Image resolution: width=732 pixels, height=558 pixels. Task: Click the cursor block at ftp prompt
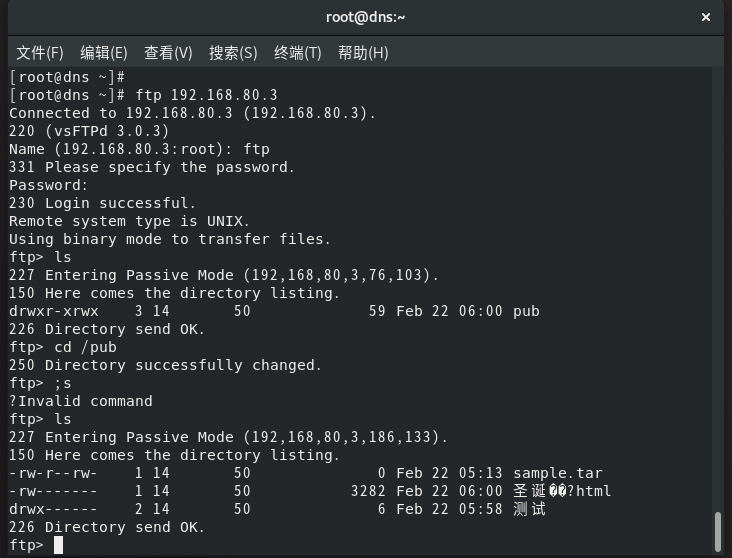pyautogui.click(x=58, y=545)
